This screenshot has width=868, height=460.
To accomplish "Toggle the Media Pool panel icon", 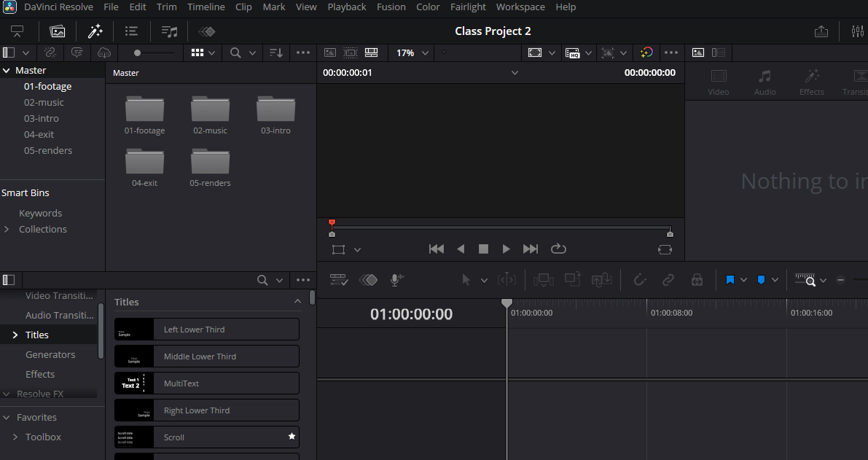I will [58, 31].
